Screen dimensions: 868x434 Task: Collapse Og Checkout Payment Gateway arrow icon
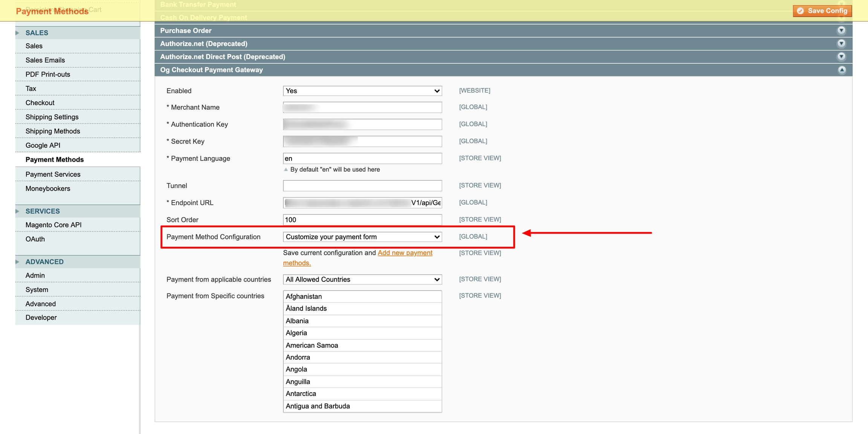pos(841,70)
